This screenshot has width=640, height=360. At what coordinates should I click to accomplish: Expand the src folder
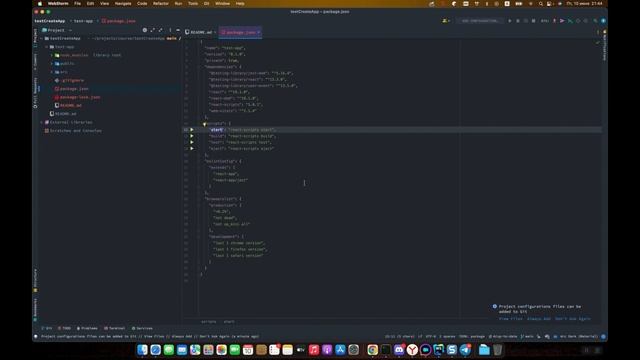tap(52, 72)
